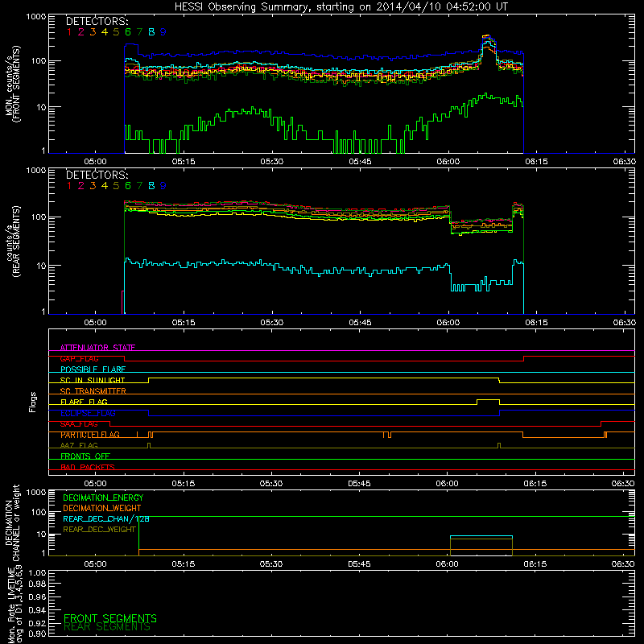Screen dimensions: 644x644
Task: Click counts/s (REAR SEGMENTS) axis label
Action: 12,242
